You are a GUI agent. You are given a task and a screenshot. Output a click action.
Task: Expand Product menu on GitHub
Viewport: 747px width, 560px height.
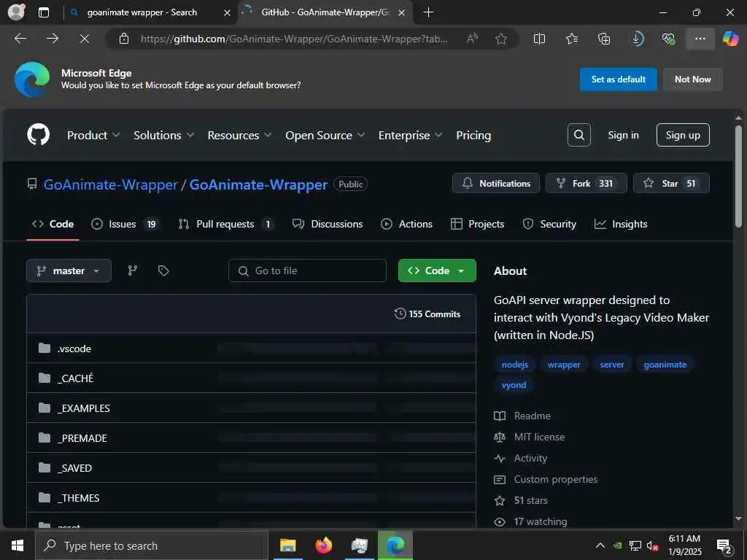point(93,135)
